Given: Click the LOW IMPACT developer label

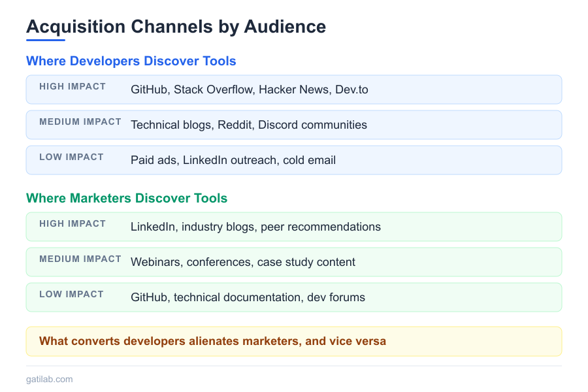Looking at the screenshot, I should tap(72, 157).
